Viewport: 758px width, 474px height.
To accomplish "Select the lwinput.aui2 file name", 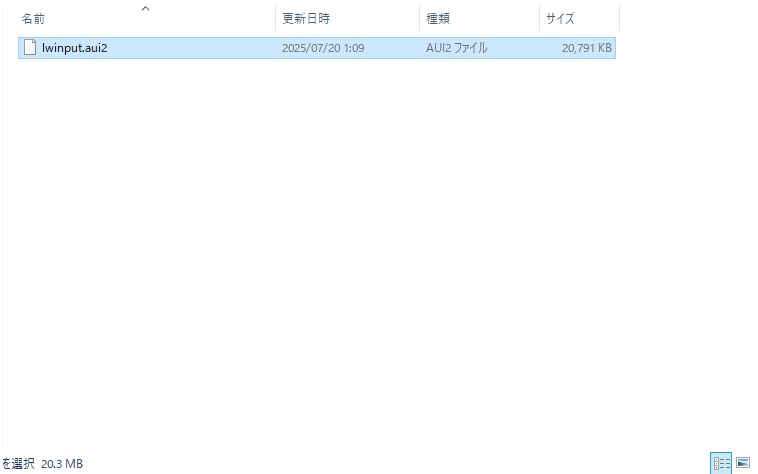I will point(74,48).
